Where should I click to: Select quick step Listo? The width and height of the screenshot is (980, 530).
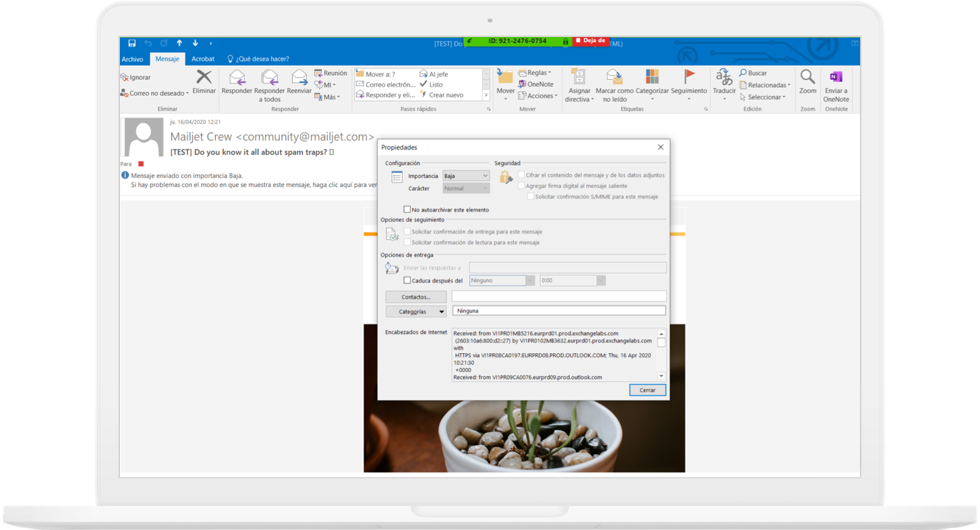(431, 84)
